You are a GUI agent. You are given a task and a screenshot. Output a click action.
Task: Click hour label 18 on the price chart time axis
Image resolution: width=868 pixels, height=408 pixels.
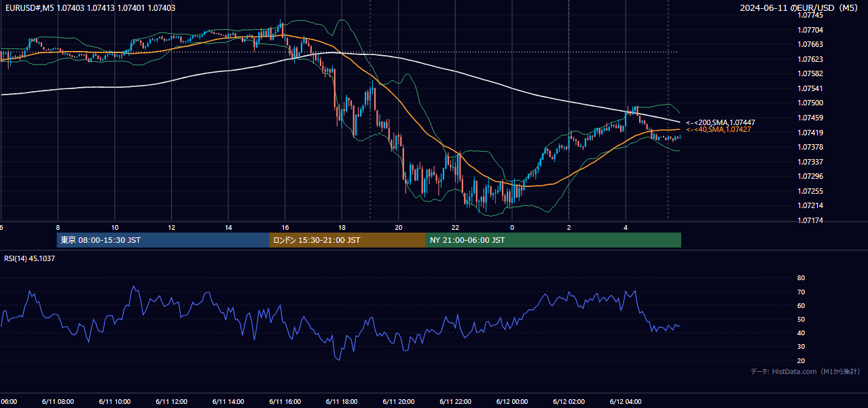tap(342, 227)
